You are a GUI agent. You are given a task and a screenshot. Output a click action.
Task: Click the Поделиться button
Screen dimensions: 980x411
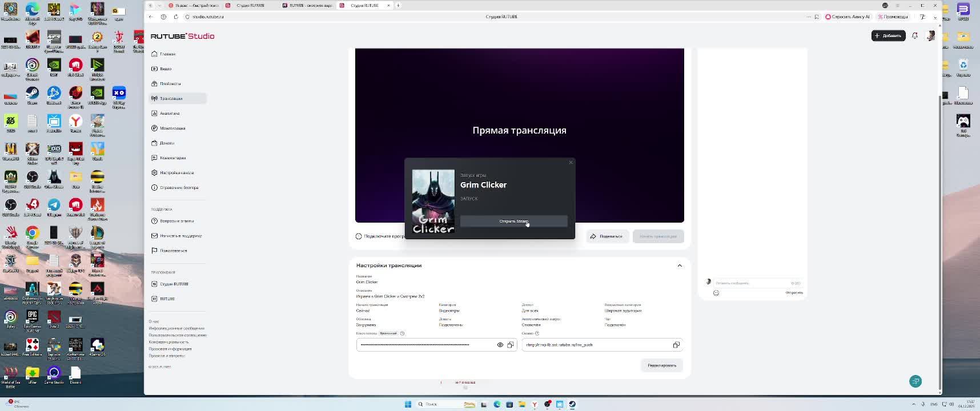pyautogui.click(x=607, y=236)
